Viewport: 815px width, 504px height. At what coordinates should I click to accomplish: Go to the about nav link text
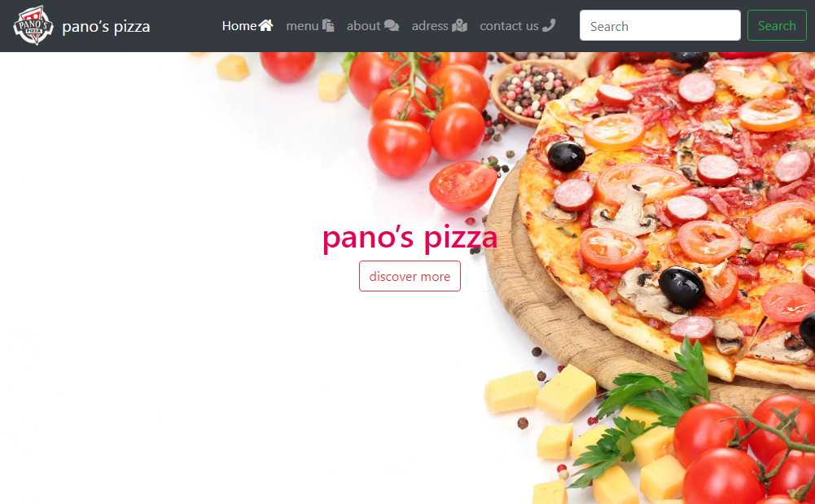364,26
